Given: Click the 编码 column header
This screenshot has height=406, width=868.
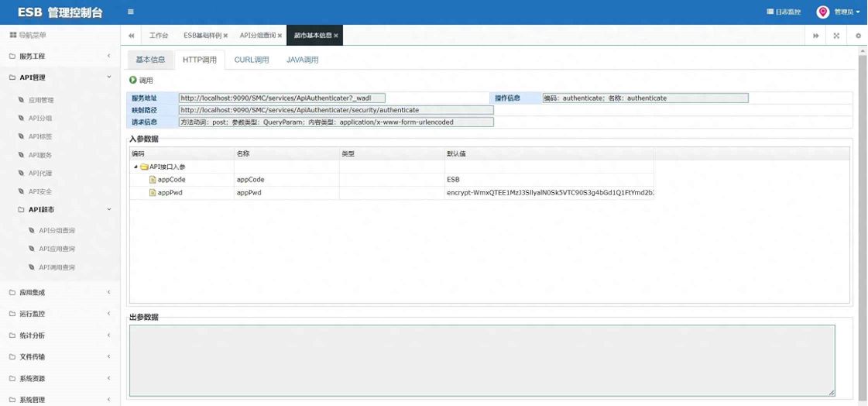Looking at the screenshot, I should 182,153.
